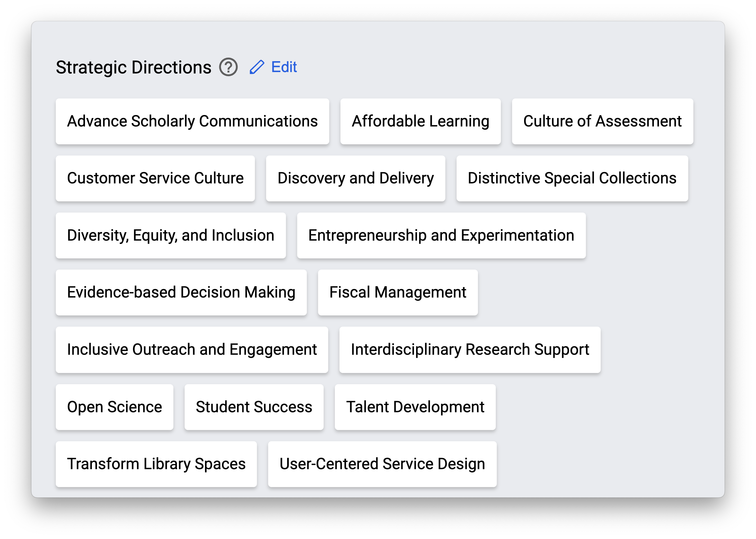
Task: Click Interdisciplinary Research Support tag
Action: (x=470, y=349)
